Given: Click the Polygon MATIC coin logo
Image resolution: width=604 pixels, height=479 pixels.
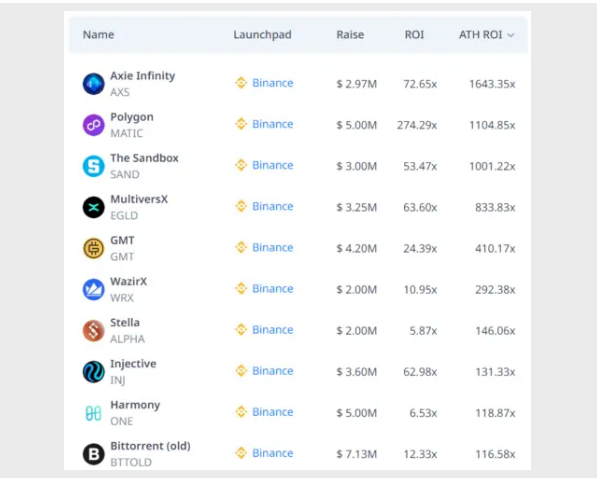Looking at the screenshot, I should 94,125.
